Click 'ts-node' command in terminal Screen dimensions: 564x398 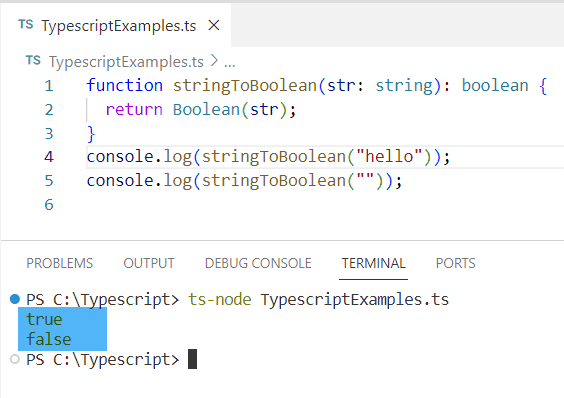(220, 299)
